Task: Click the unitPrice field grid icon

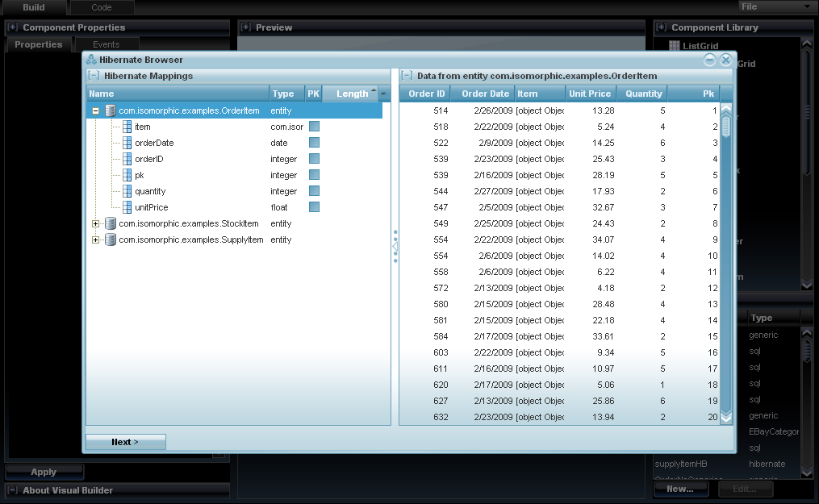Action: (x=127, y=207)
